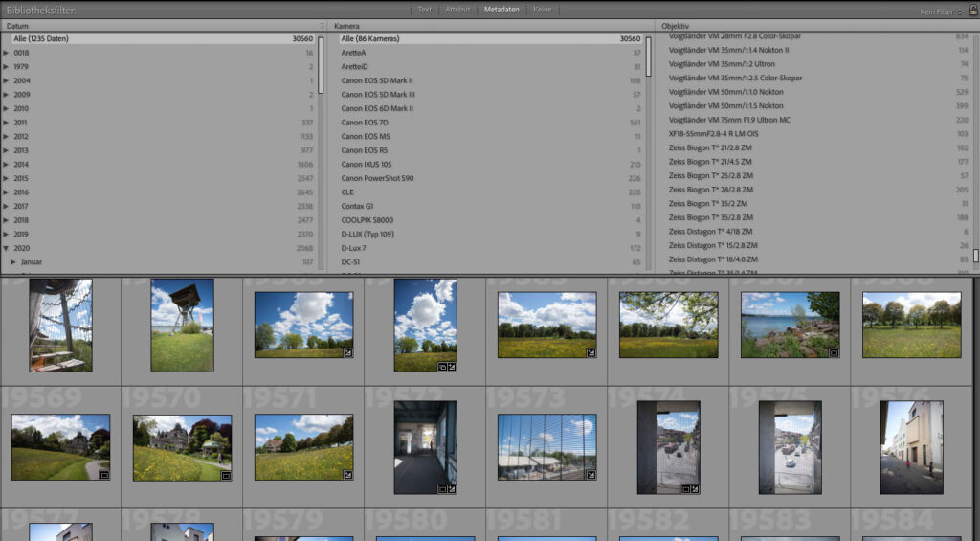980x541 pixels.
Task: Select Voigtländer VM 50mm/1:1.0 Nokton lens
Action: click(818, 92)
